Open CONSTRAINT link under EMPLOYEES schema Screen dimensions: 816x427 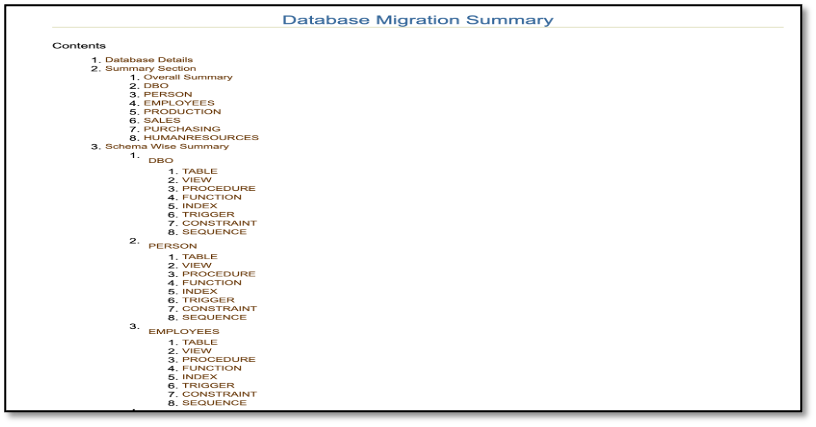[x=219, y=394]
